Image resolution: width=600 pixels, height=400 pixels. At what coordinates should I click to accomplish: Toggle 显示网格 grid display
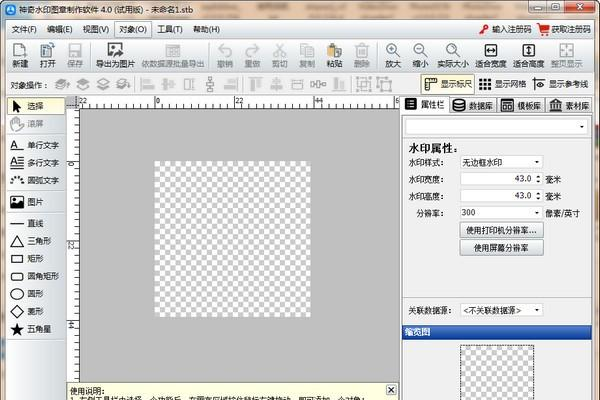pyautogui.click(x=502, y=84)
